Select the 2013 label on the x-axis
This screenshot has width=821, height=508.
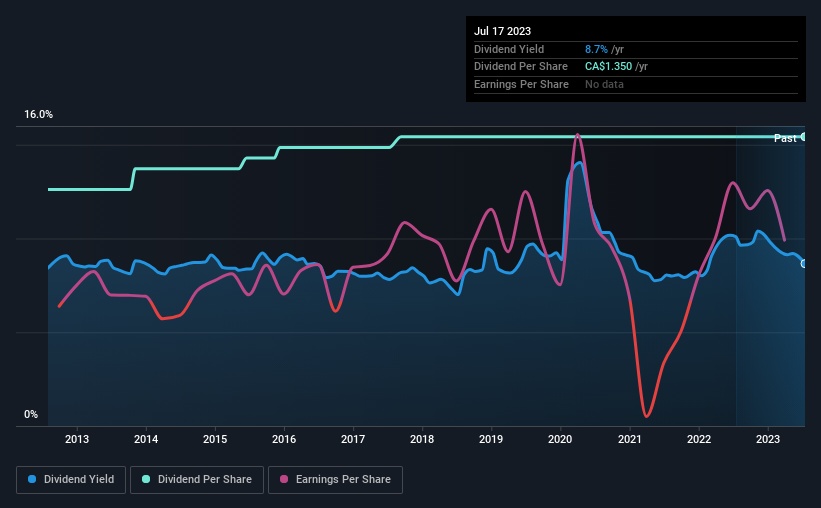(x=77, y=439)
